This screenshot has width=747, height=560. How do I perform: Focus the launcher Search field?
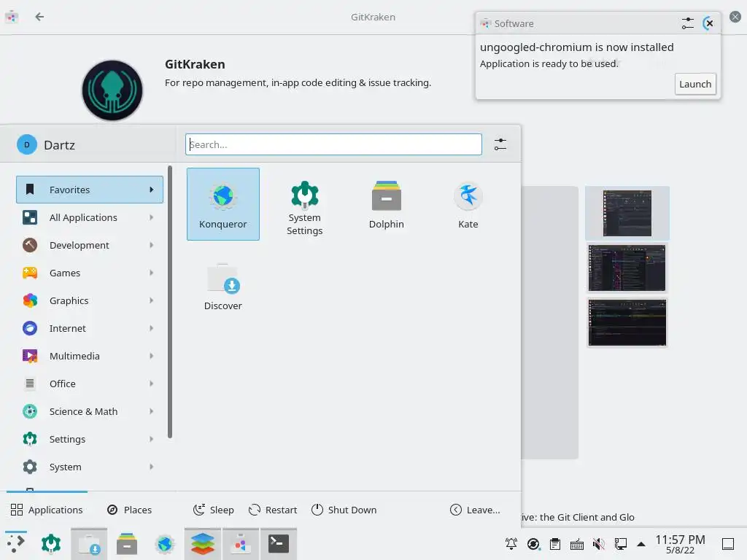(333, 144)
